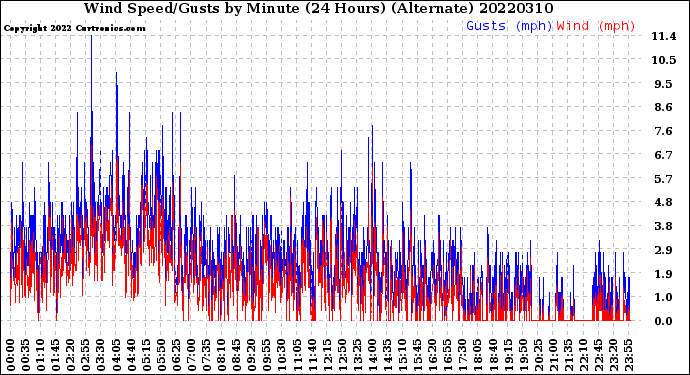Screen dimensions: 690x375
Task: Click the 01:10 time axis label
Action: (40, 355)
